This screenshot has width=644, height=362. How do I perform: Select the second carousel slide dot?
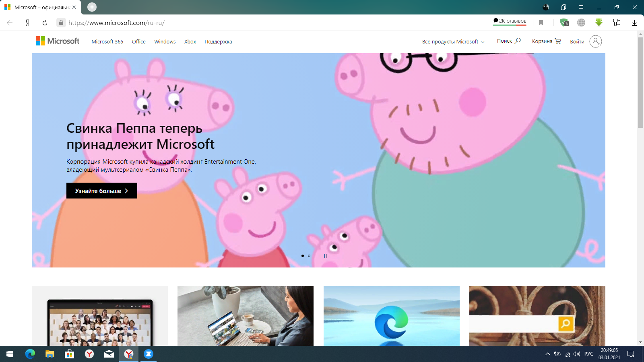pyautogui.click(x=309, y=256)
